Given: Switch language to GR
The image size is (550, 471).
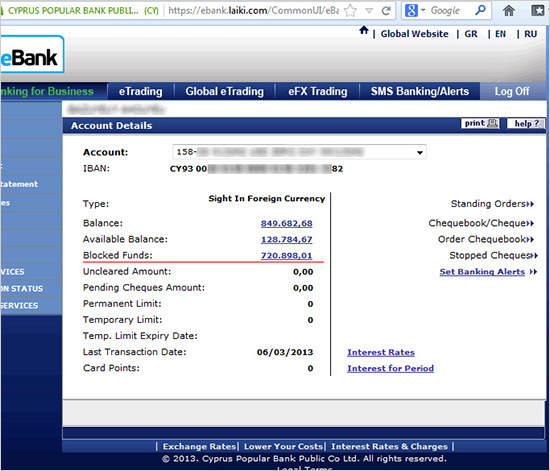Looking at the screenshot, I should pos(471,34).
